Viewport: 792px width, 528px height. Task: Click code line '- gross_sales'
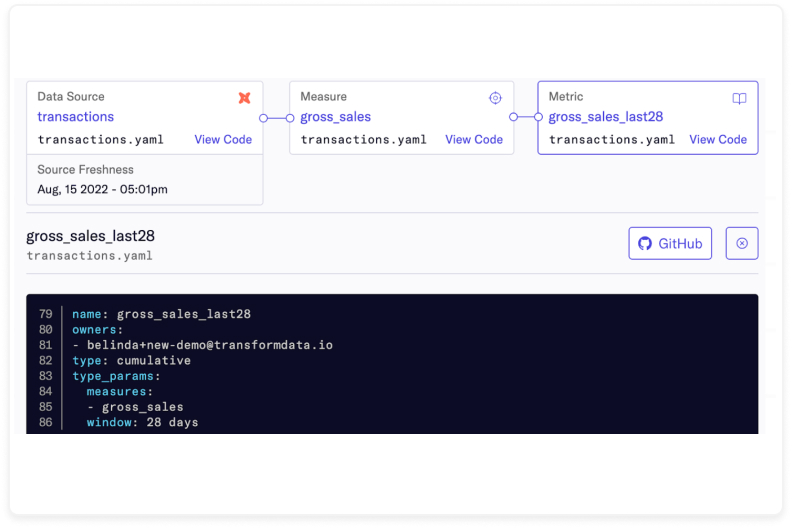(135, 407)
